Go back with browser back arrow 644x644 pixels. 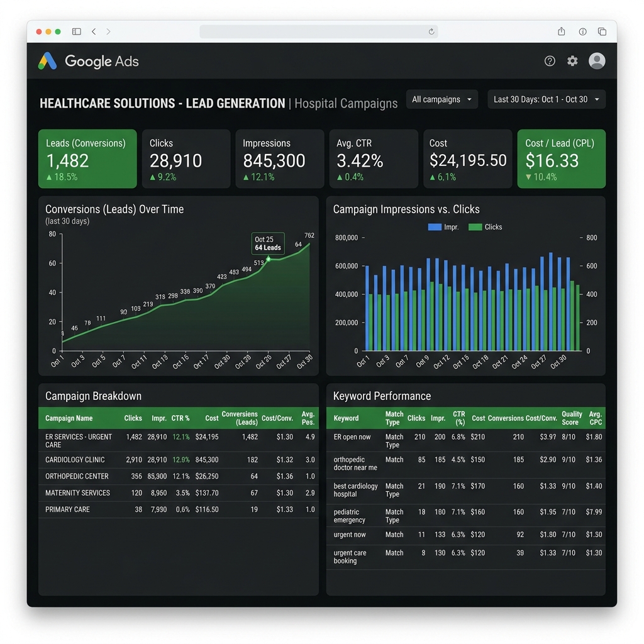click(x=94, y=31)
